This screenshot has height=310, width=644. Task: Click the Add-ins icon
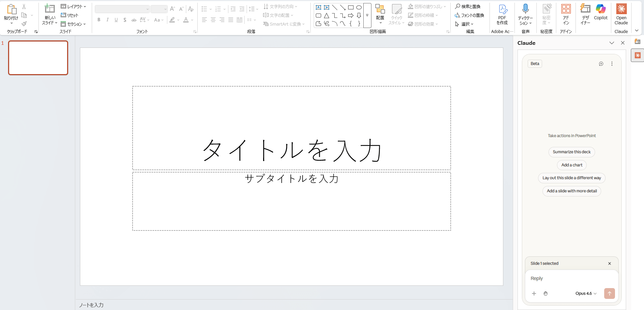[566, 9]
